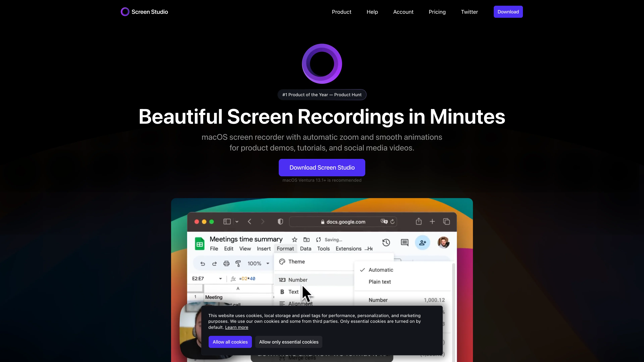Open version history clock icon

(386, 242)
